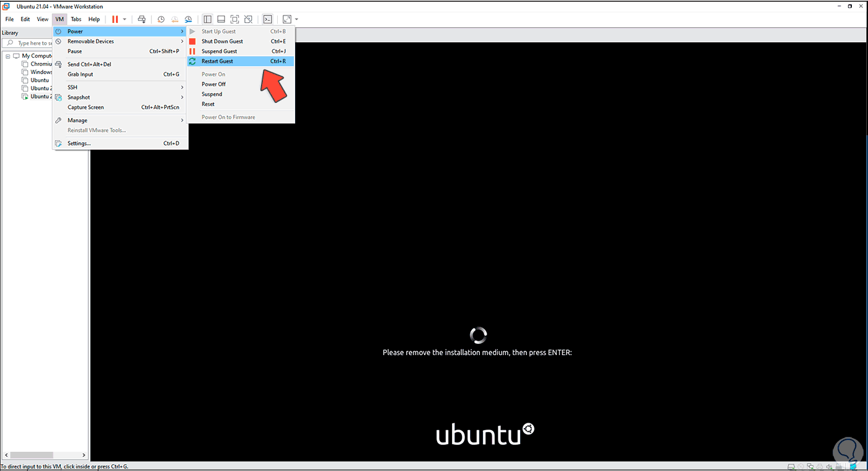The image size is (868, 471).
Task: Click Capture Screen in the VM menu
Action: (x=120, y=107)
